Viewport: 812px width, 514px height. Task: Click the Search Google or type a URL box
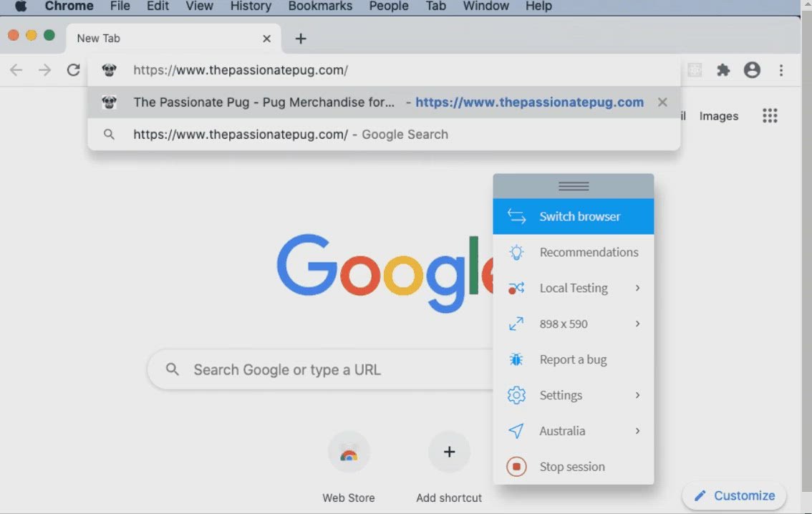(321, 369)
